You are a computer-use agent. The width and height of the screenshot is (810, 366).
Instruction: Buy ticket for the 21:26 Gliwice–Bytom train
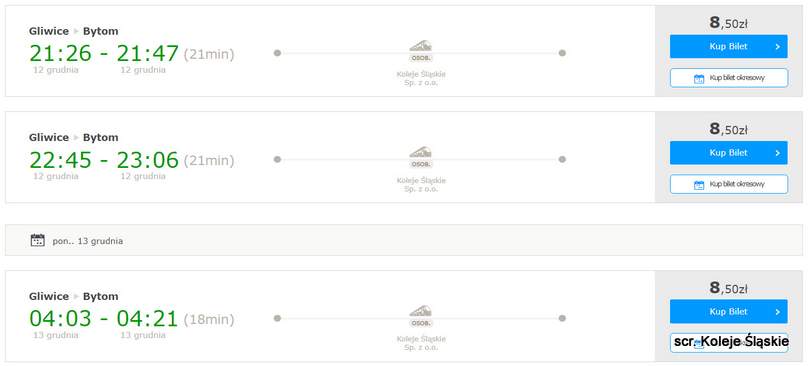728,46
